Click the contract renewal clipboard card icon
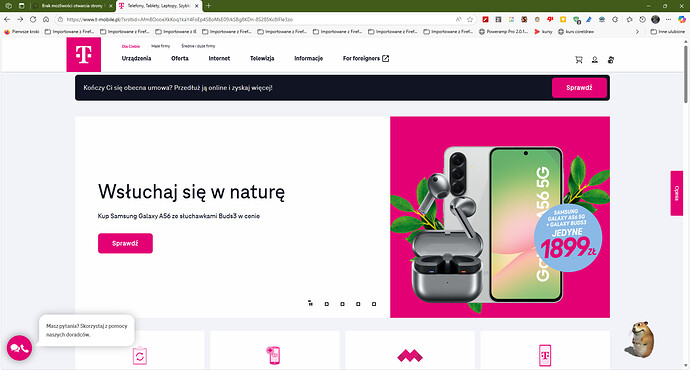 tap(140, 355)
